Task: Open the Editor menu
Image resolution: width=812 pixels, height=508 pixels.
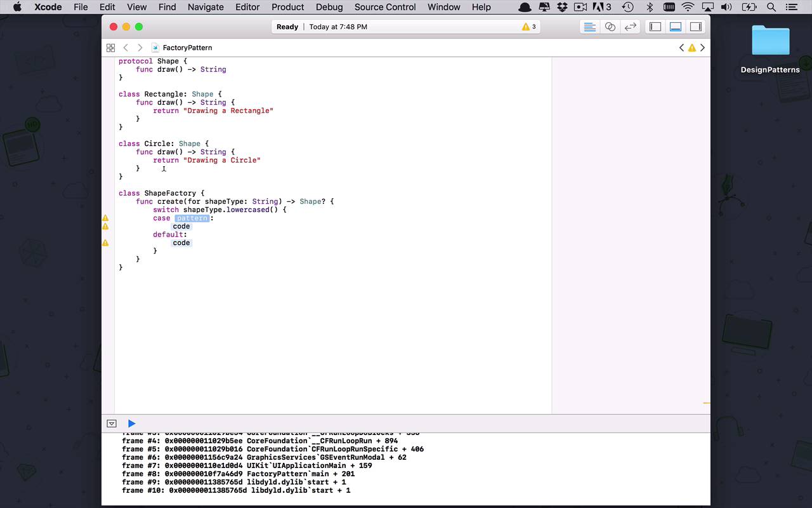Action: 247,7
